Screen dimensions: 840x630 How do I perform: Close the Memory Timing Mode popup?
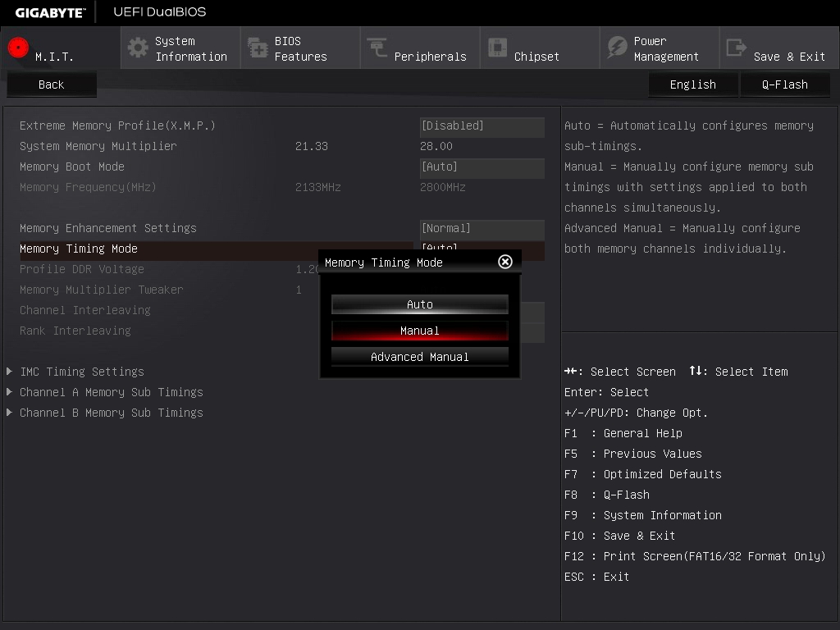(505, 262)
